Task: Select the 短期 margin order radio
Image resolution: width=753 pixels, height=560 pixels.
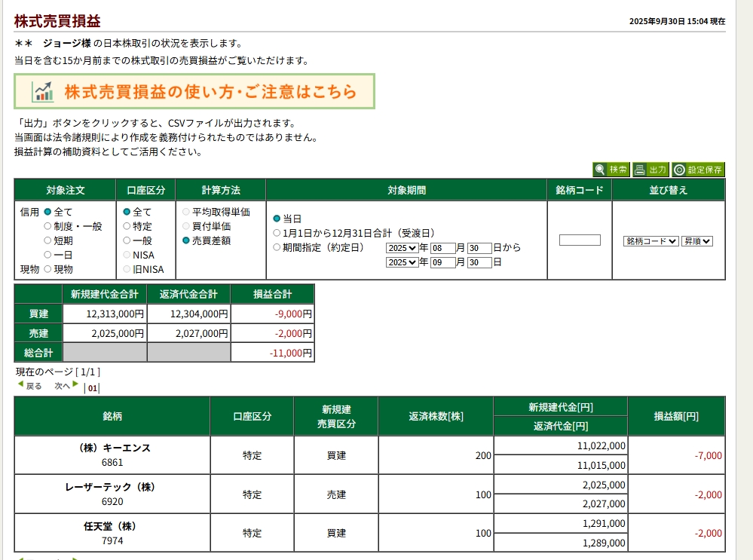Action: pos(48,240)
